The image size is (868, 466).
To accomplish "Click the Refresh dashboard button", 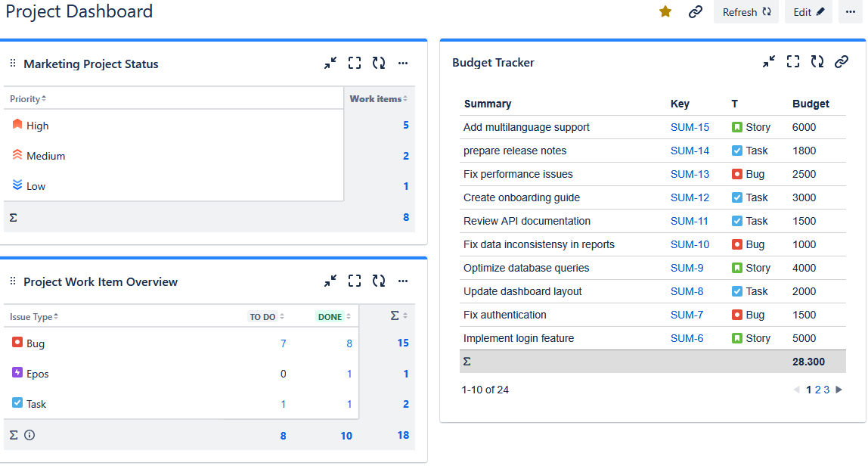I will [746, 12].
